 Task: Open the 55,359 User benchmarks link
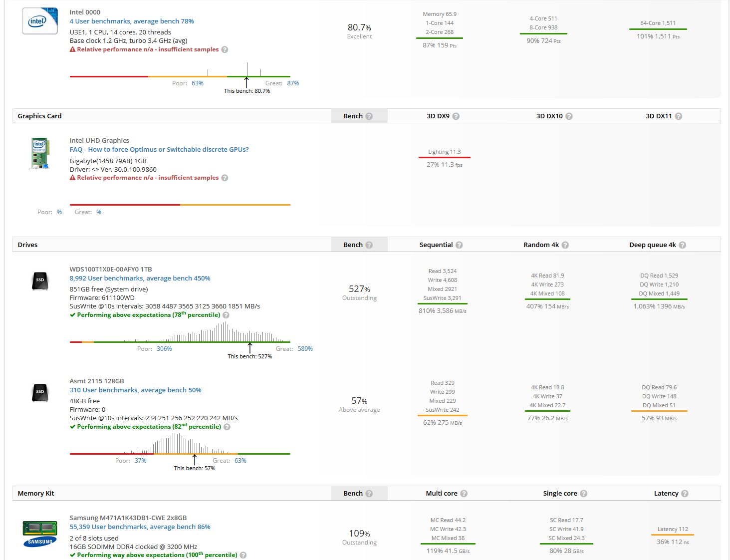(x=140, y=527)
